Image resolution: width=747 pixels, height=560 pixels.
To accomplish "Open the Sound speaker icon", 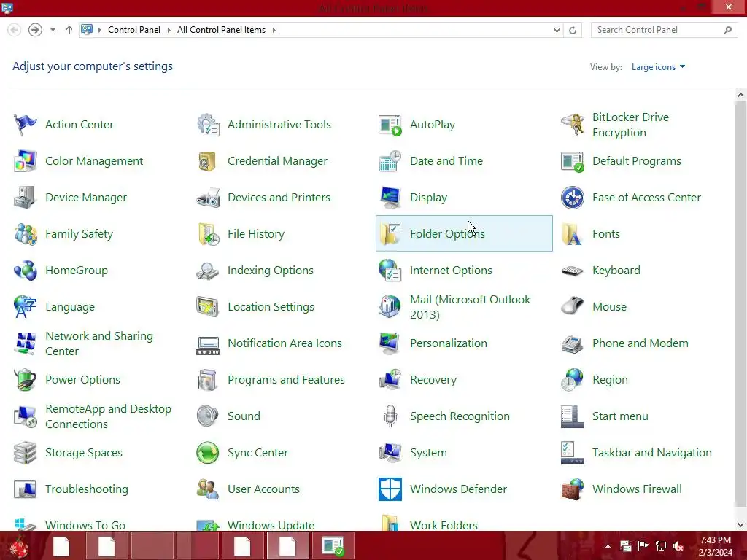I will 208,416.
